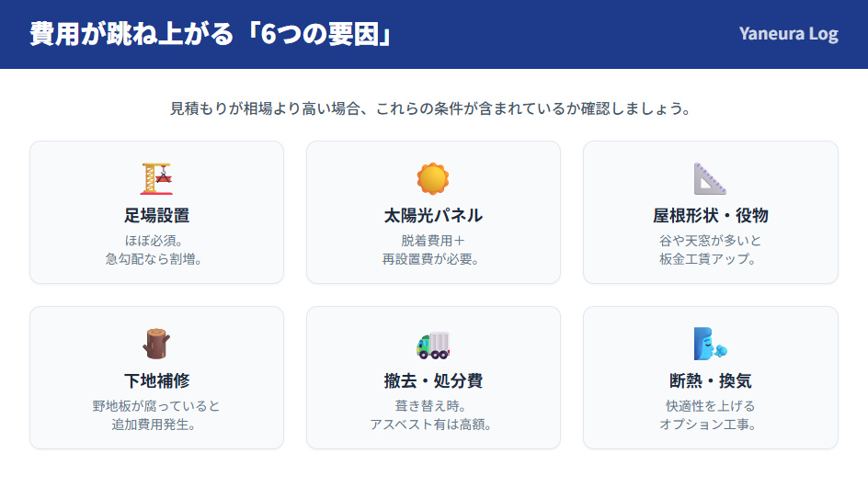
Task: Click the blue insulation ventilation icon
Action: coord(710,345)
